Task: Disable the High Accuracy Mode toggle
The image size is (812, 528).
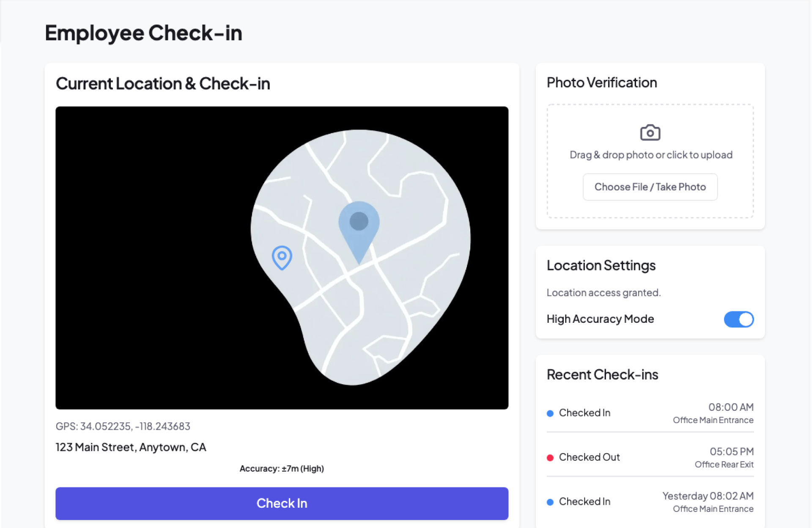Action: pyautogui.click(x=738, y=319)
